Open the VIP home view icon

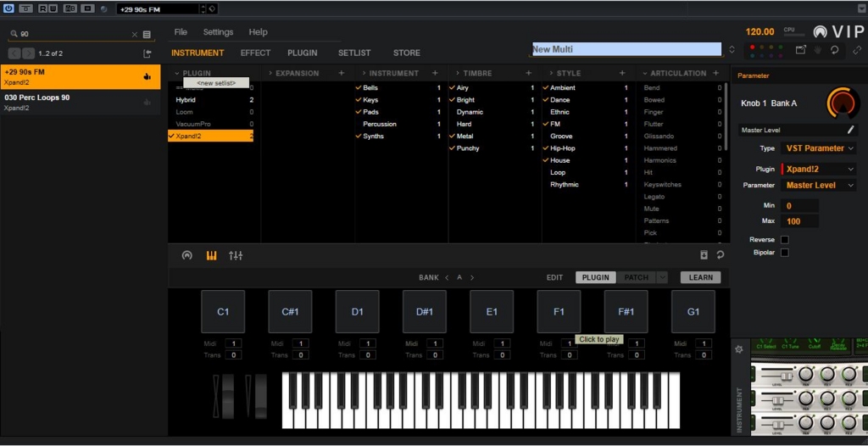coord(187,255)
